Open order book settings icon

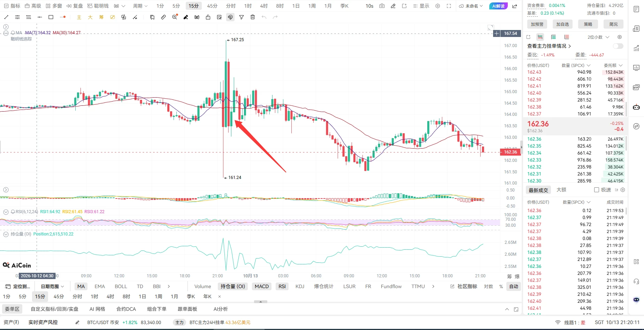click(620, 37)
